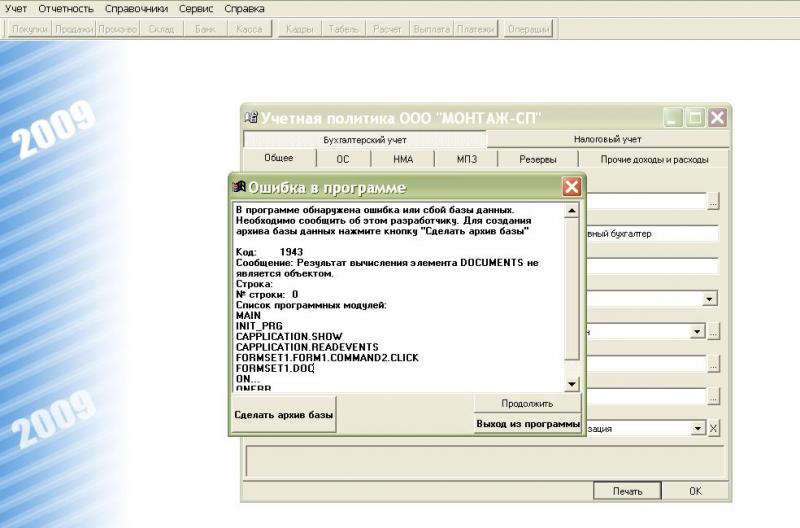Viewport: 800px width, 528px height.
Task: Click the X clear button beside bottom dropdown
Action: point(713,428)
